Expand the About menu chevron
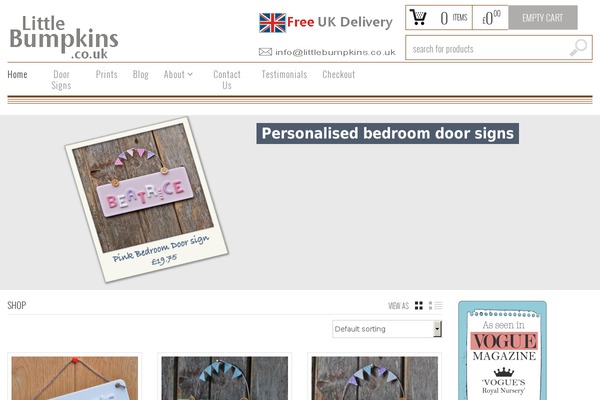This screenshot has width=600, height=400. 190,74
